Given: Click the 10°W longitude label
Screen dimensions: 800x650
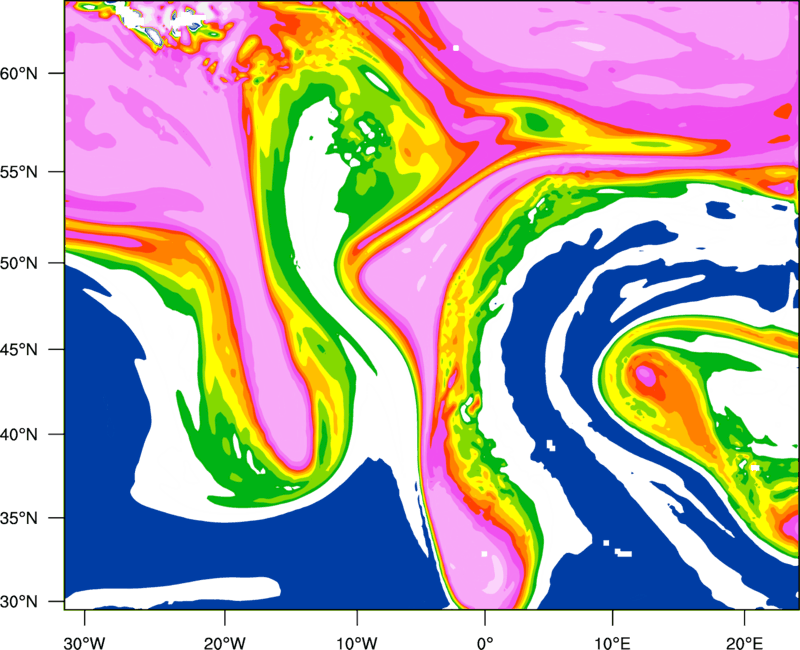Looking at the screenshot, I should click(357, 643).
